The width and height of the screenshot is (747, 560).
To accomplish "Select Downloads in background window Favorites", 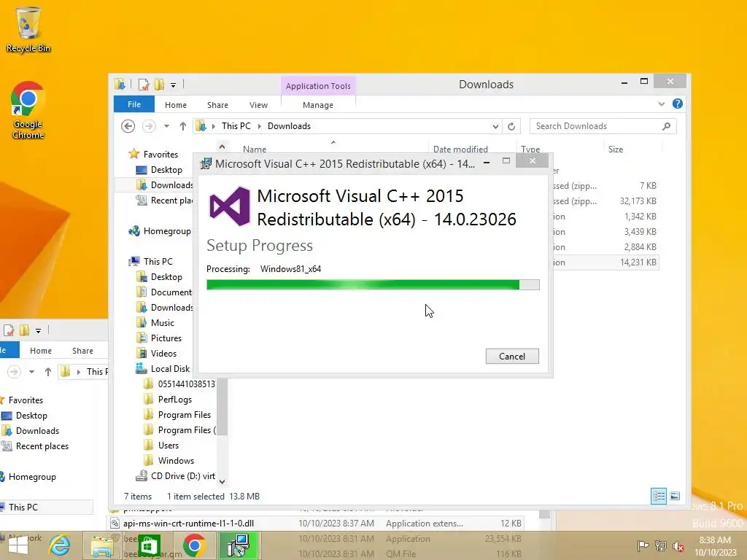I will click(31, 430).
